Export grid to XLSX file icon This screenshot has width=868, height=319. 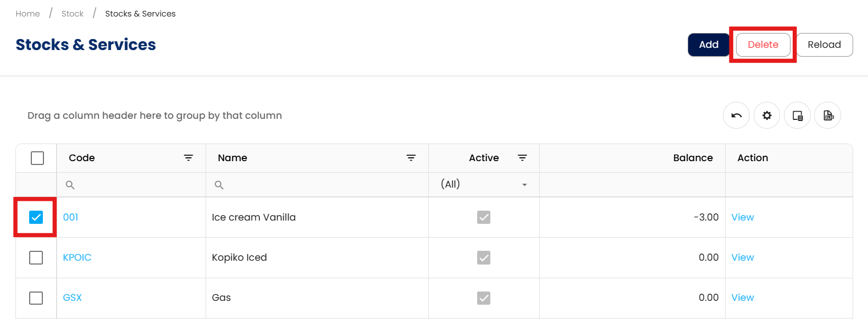pos(828,116)
